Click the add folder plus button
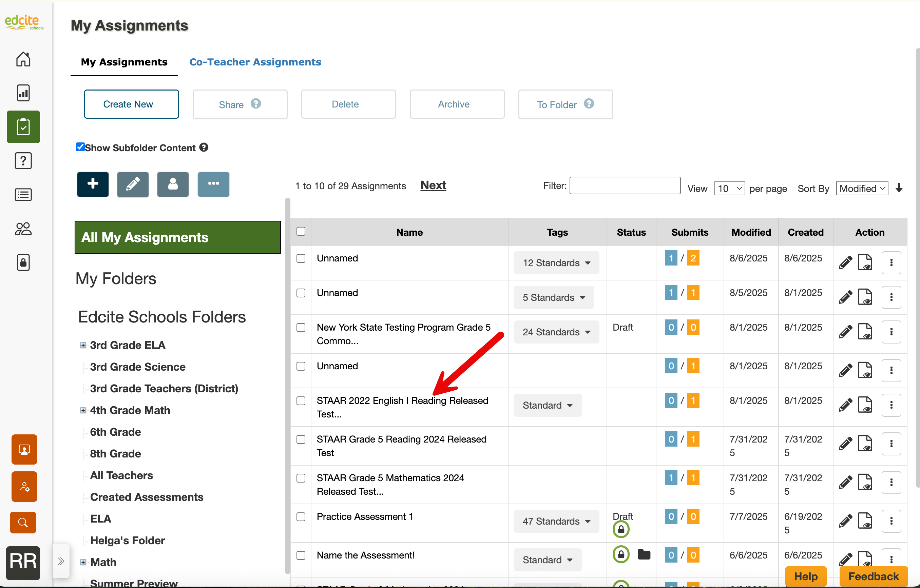 pos(93,184)
